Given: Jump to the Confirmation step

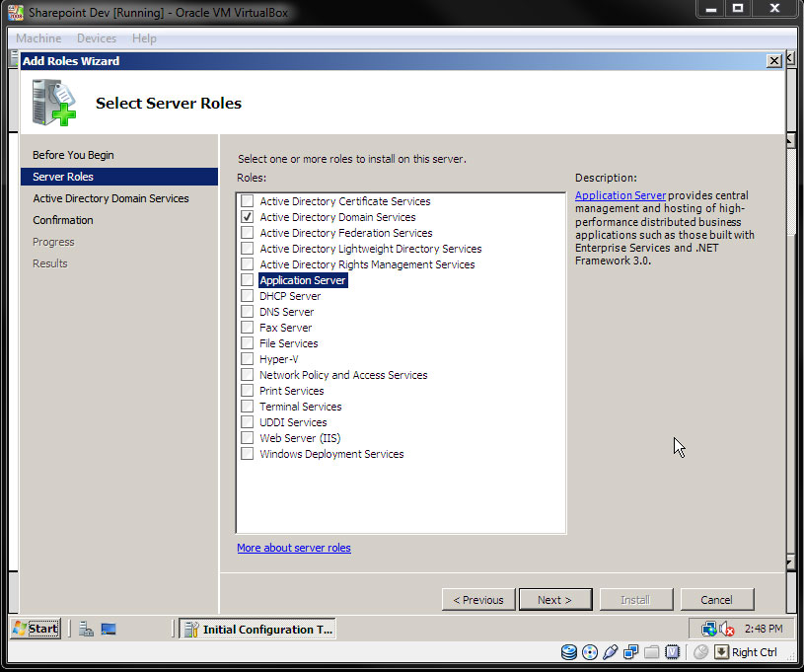Looking at the screenshot, I should [x=63, y=220].
